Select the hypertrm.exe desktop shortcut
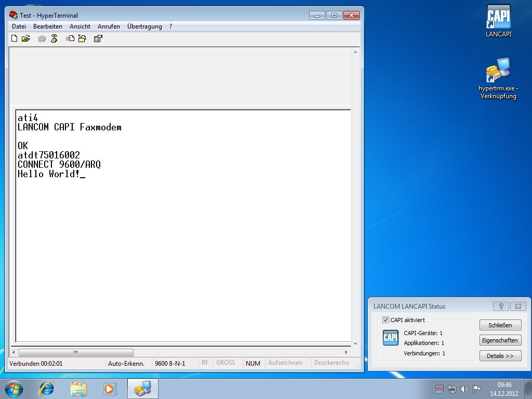 [498, 78]
